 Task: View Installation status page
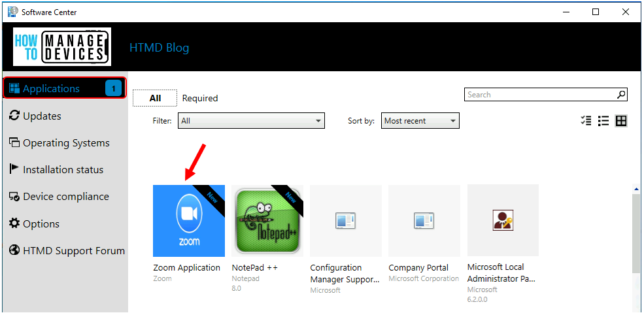pos(63,170)
